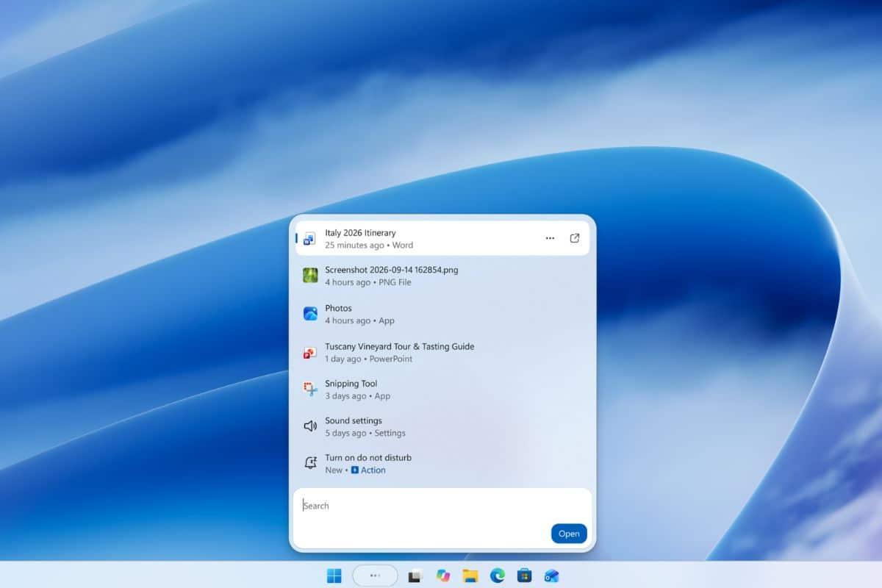The width and height of the screenshot is (882, 588).
Task: Click the taskbar search pill with three dots
Action: [x=375, y=576]
